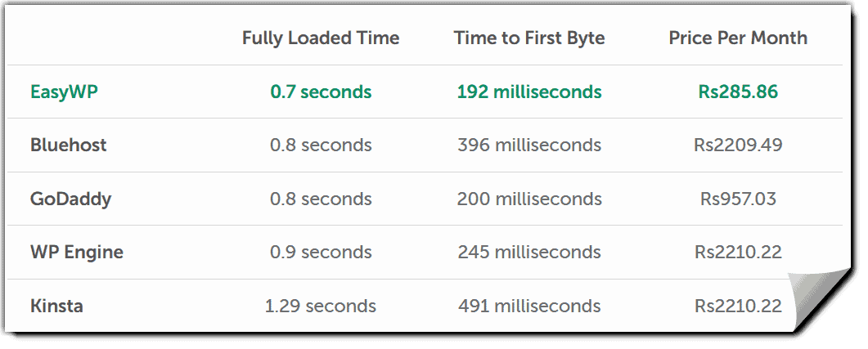Click the EasyWP price Rs285.86
Screen dimensions: 868x349
coord(738,92)
